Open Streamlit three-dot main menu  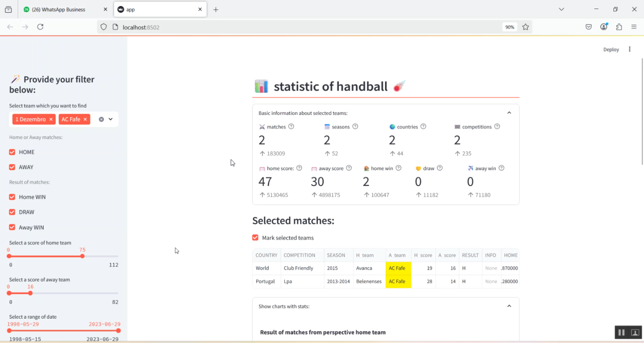629,49
